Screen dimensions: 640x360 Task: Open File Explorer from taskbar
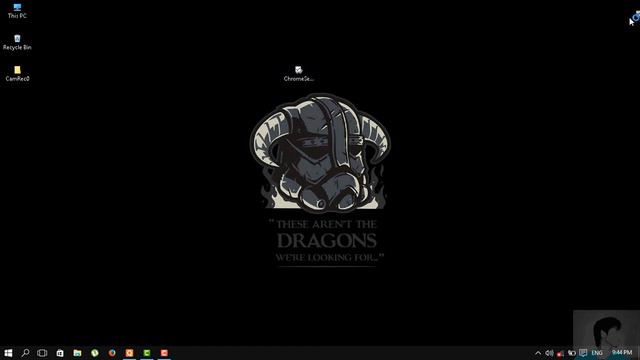pyautogui.click(x=77, y=353)
